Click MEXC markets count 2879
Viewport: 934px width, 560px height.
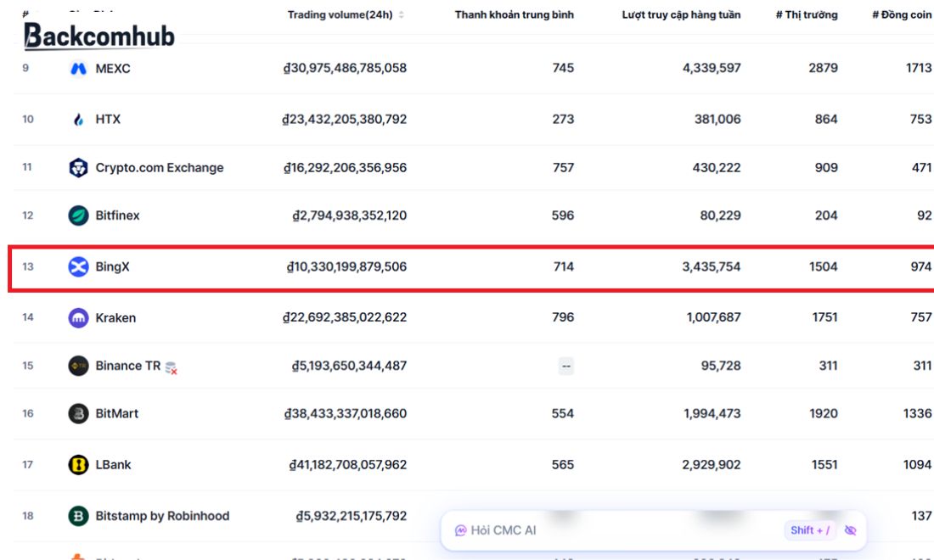click(824, 69)
